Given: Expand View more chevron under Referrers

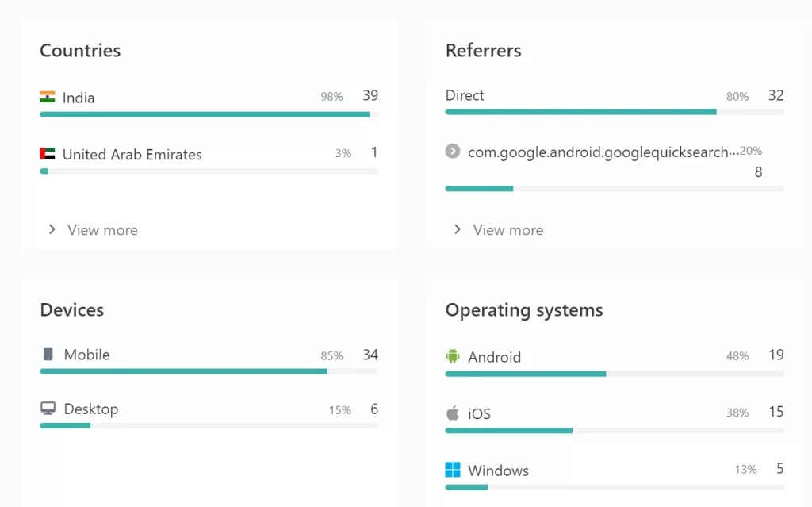Looking at the screenshot, I should [x=458, y=229].
